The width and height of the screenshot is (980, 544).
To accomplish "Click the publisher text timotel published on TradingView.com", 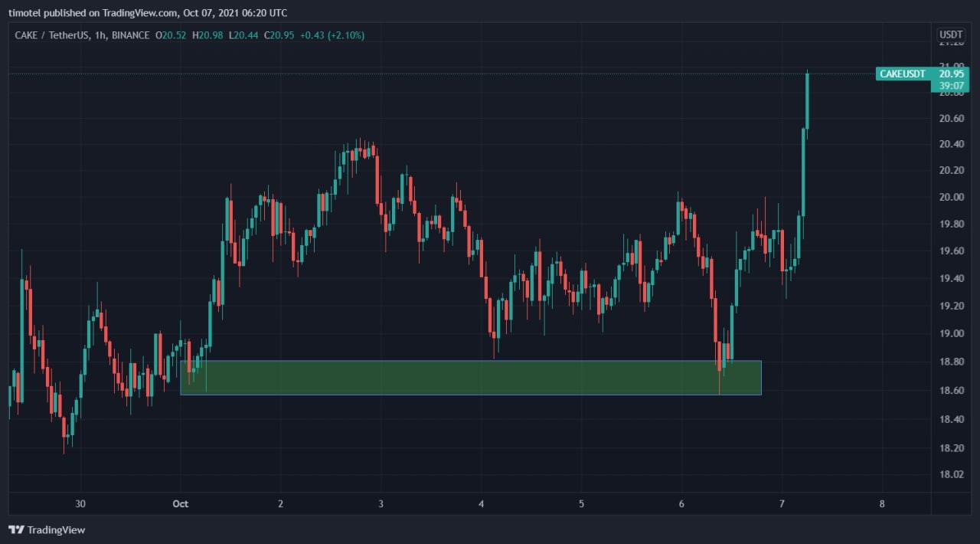I will (93, 12).
